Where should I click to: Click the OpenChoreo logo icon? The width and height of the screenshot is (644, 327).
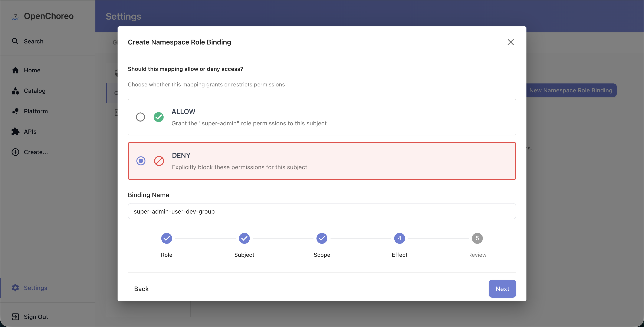[x=15, y=16]
